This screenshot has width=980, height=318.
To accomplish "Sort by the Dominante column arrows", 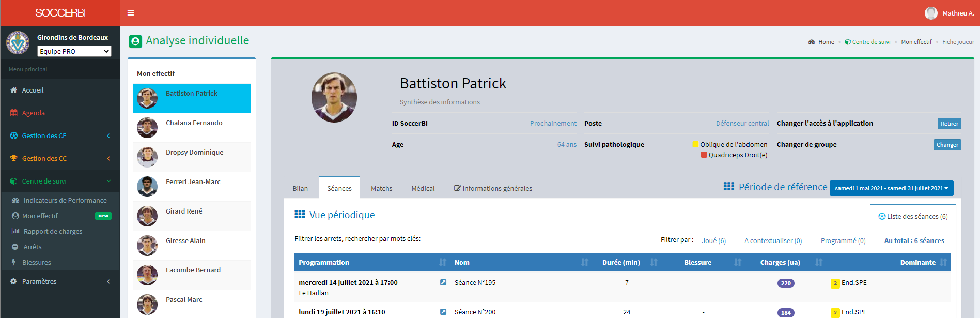I will pyautogui.click(x=943, y=262).
